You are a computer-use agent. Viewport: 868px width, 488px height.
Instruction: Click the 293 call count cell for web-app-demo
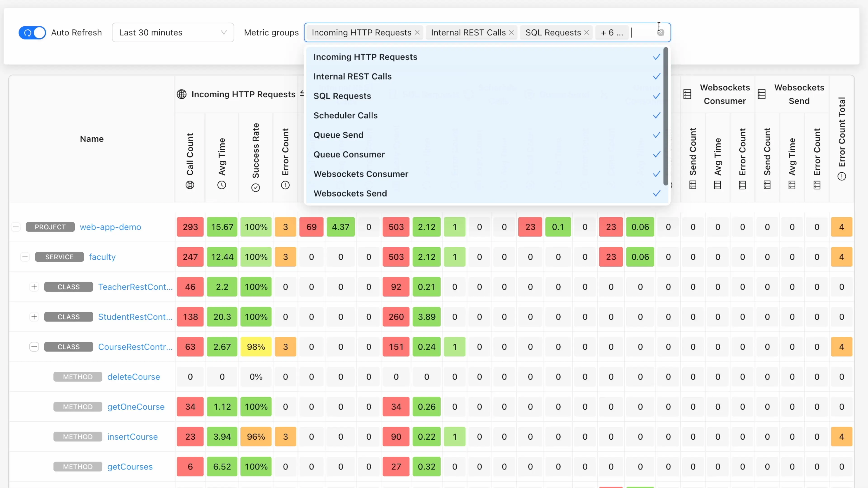(190, 227)
